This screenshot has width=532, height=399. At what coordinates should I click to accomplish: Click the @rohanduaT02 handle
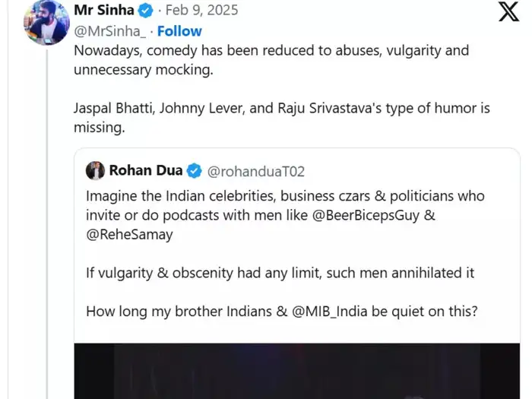pos(255,171)
